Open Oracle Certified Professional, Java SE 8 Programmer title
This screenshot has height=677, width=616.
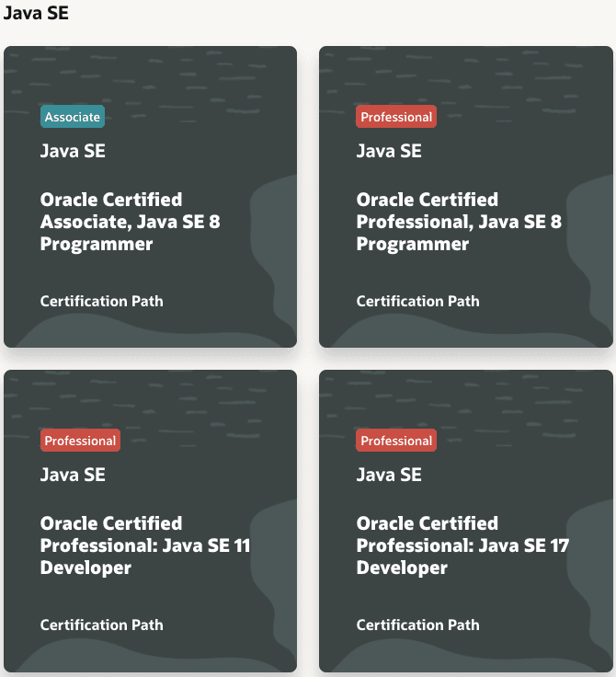459,222
